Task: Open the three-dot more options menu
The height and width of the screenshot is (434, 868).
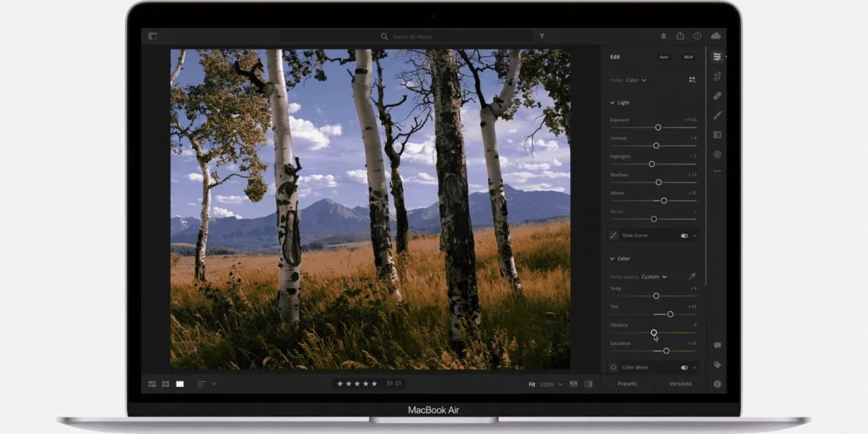Action: (717, 171)
